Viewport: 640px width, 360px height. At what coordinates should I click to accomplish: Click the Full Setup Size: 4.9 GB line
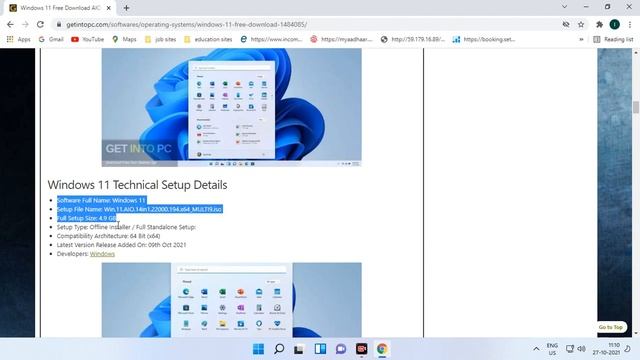click(x=87, y=218)
